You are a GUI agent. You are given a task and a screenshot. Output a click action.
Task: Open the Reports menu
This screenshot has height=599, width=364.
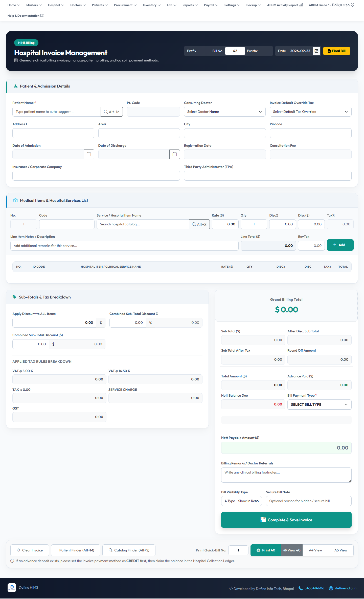pyautogui.click(x=190, y=5)
